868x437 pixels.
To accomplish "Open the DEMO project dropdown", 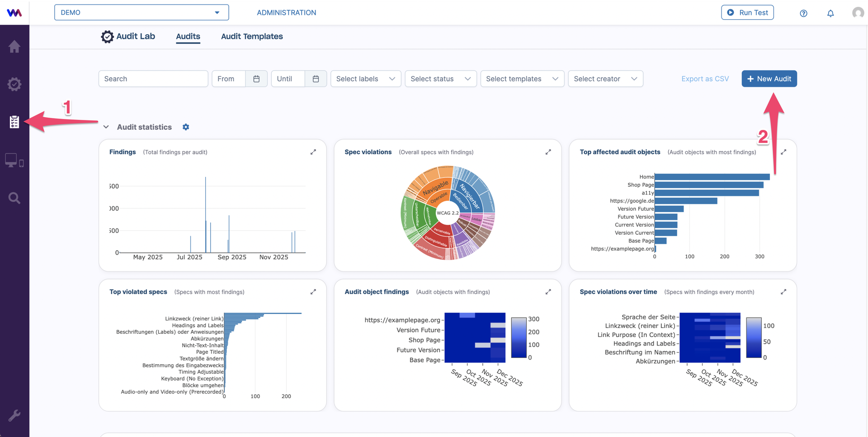I will (x=142, y=12).
